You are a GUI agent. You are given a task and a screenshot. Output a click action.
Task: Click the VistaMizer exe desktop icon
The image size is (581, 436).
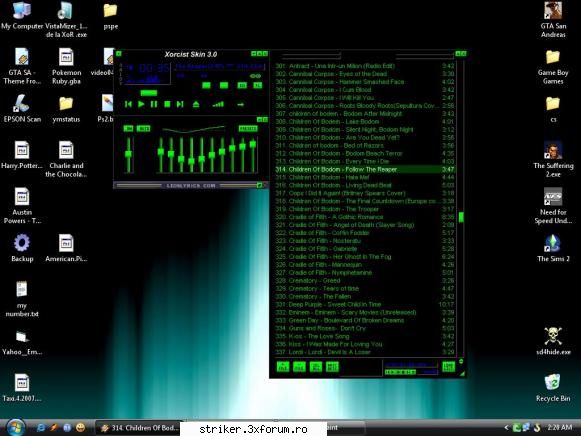[66, 19]
